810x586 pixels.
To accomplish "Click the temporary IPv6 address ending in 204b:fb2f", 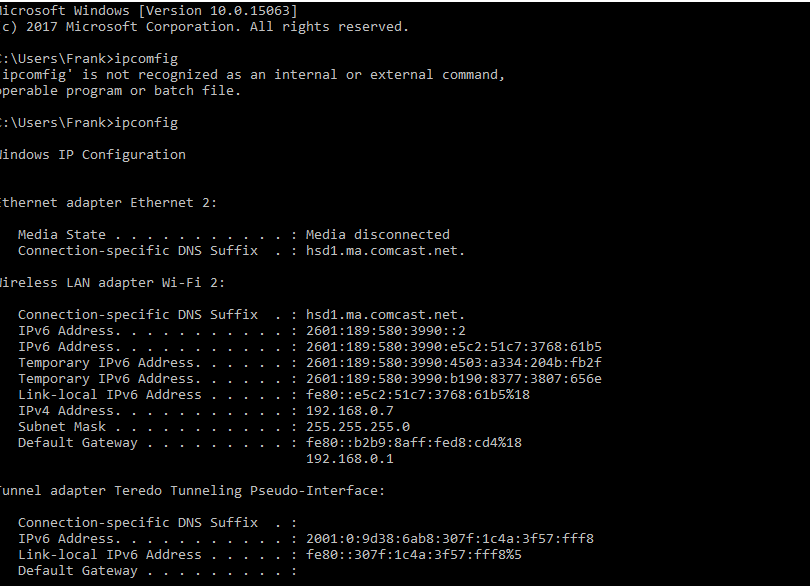I will [453, 363].
